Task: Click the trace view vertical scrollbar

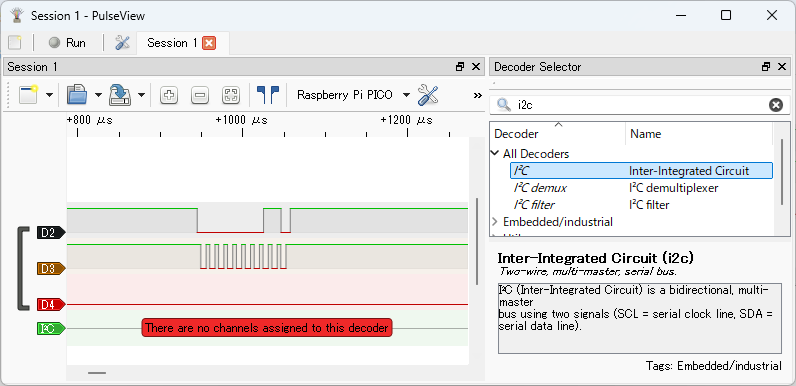Action: tap(477, 241)
